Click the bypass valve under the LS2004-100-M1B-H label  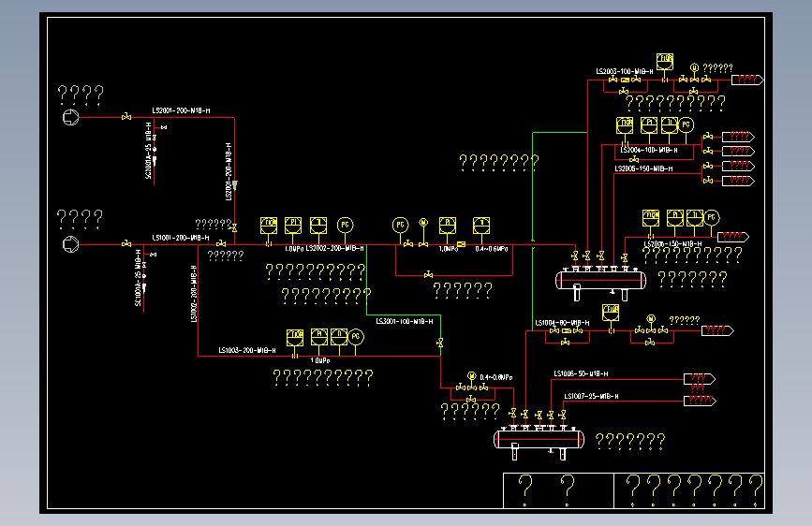(634, 160)
